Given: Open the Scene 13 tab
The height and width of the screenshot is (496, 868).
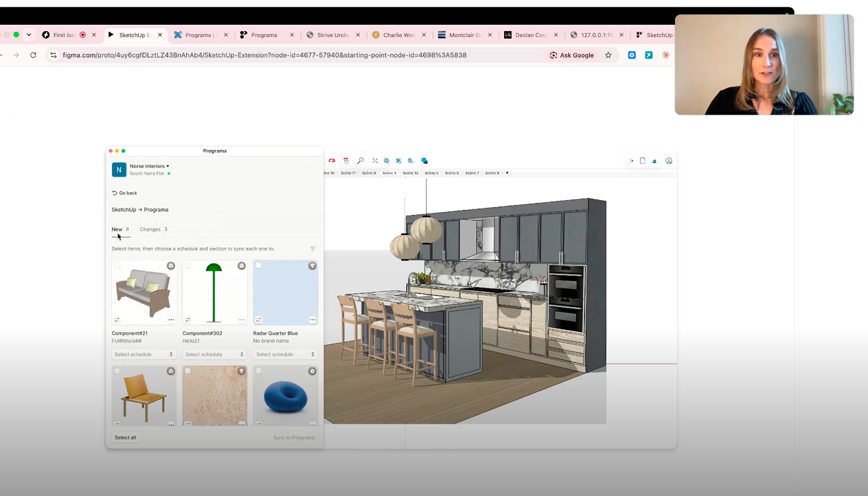Looking at the screenshot, I should click(x=410, y=173).
